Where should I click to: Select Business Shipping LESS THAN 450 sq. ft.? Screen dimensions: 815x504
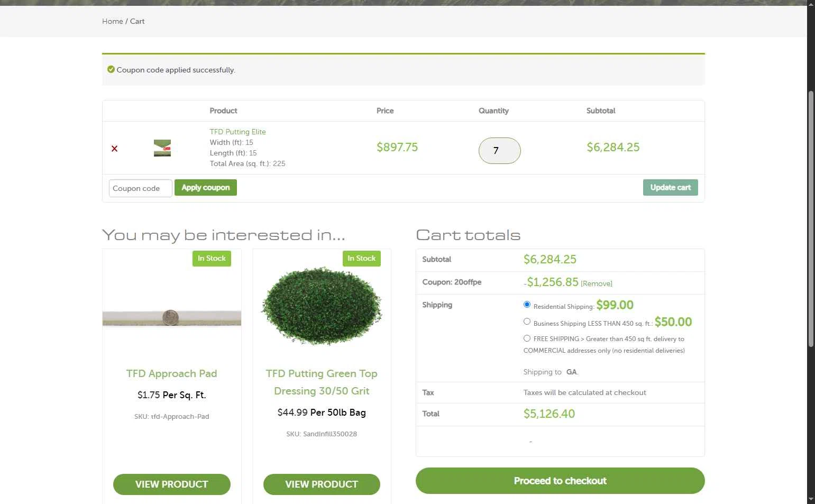pyautogui.click(x=527, y=322)
